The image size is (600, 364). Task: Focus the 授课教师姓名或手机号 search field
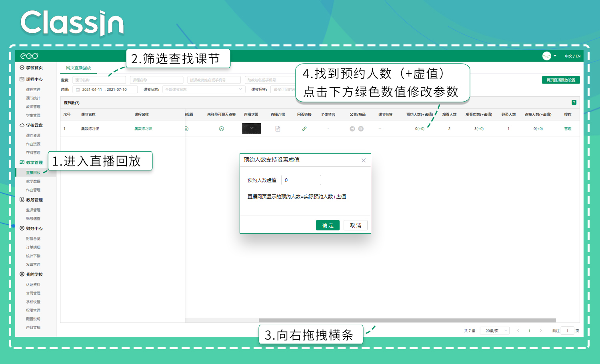click(214, 80)
